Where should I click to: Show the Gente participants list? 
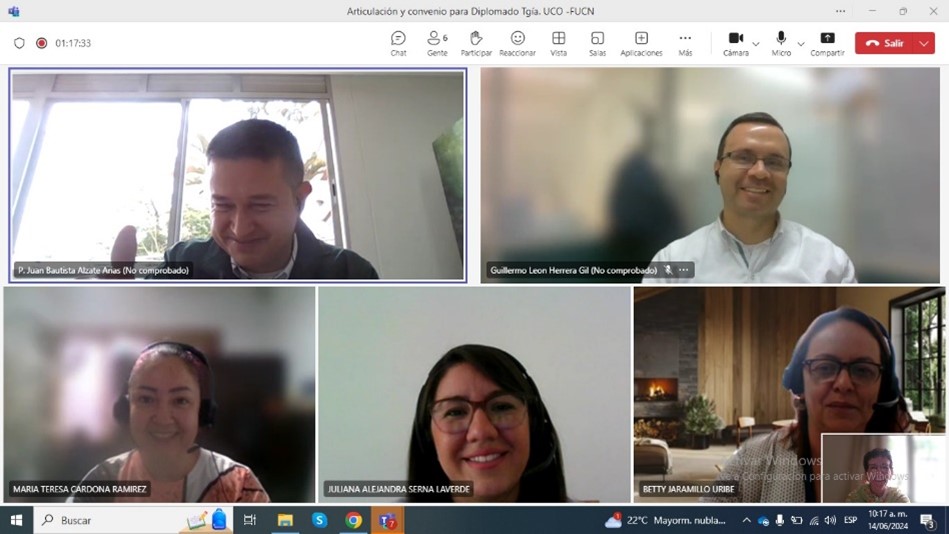[x=437, y=43]
